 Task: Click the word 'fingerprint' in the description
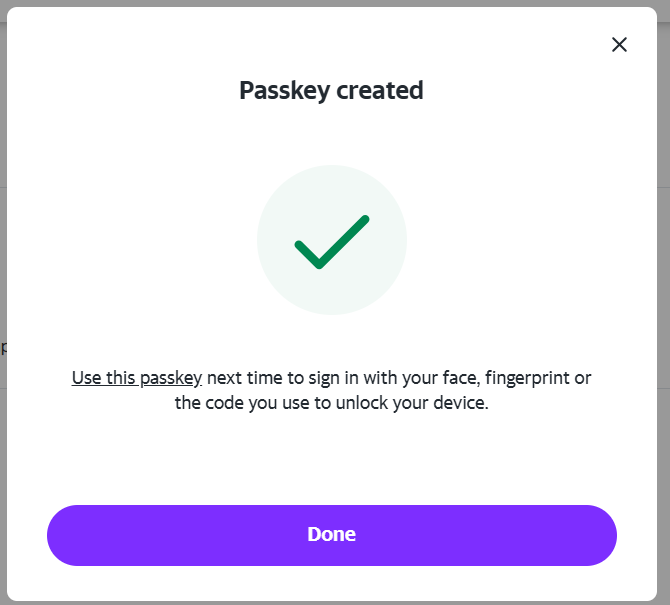(x=528, y=378)
